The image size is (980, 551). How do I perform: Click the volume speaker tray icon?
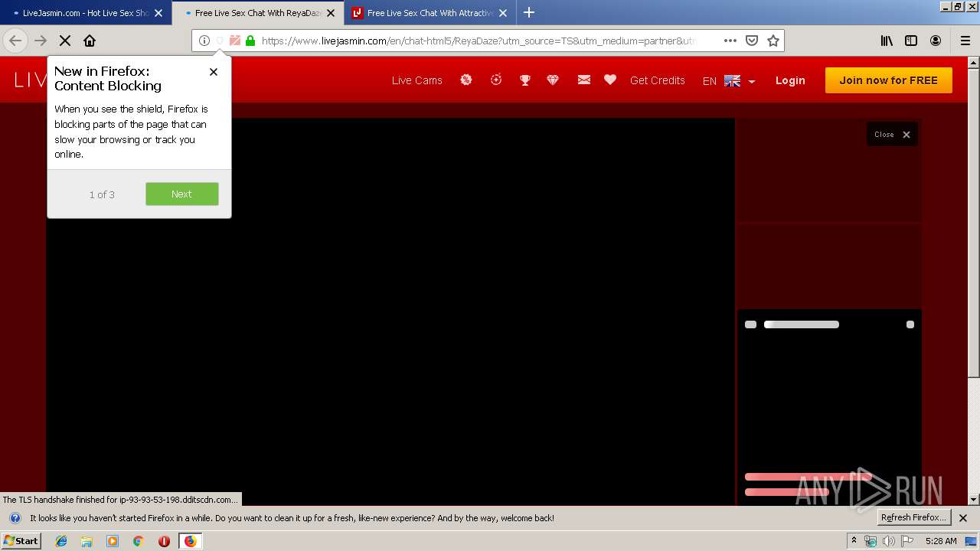pos(889,541)
